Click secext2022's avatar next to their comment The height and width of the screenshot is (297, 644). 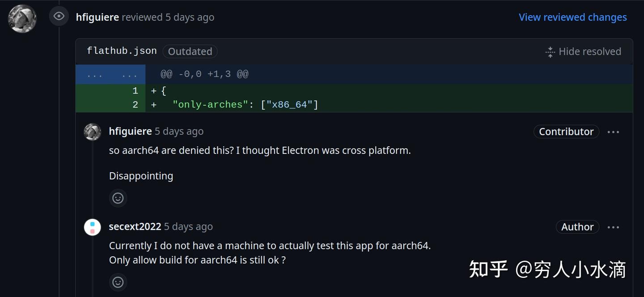(x=92, y=227)
